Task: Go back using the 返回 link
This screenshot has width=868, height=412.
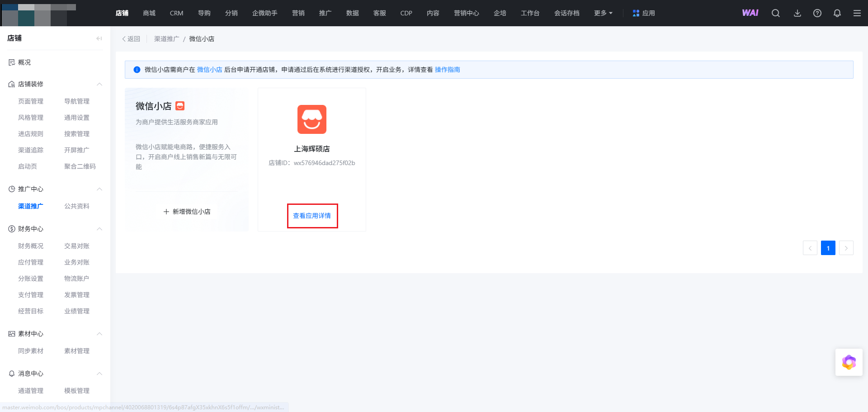Action: (131, 39)
